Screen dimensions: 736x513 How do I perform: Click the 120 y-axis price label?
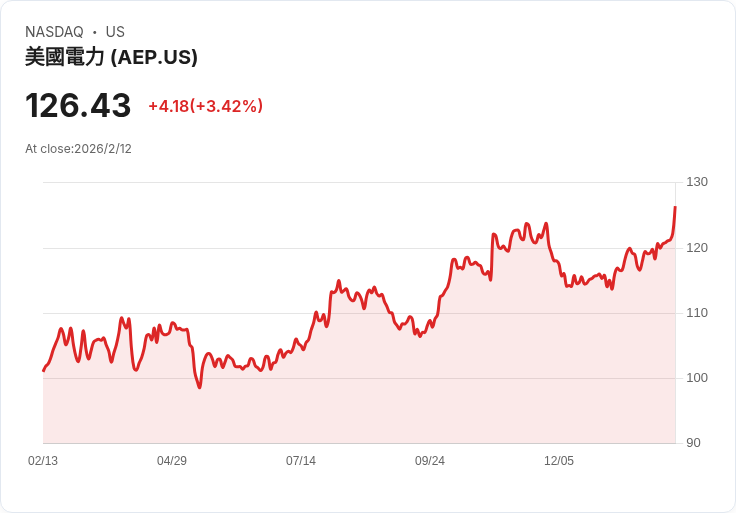tap(697, 247)
